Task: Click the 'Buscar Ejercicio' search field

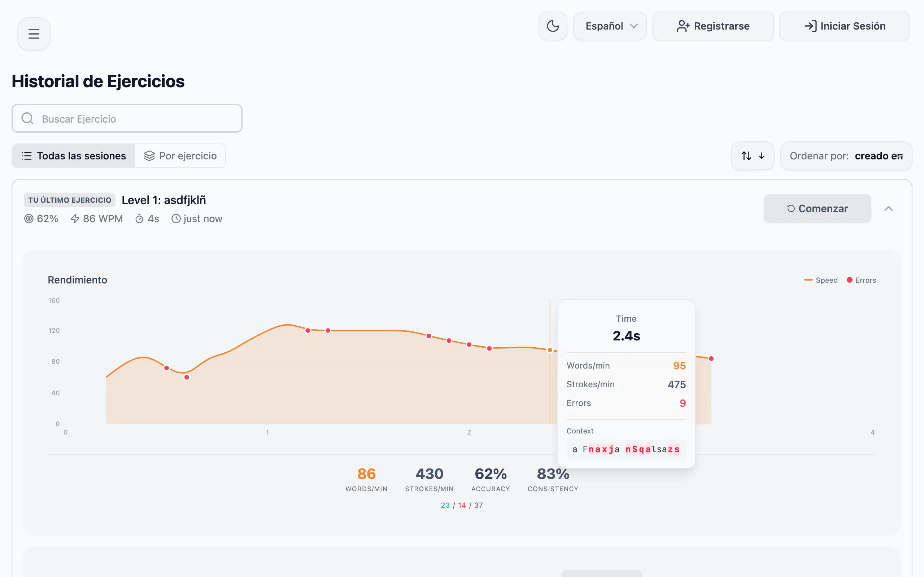Action: [x=127, y=118]
